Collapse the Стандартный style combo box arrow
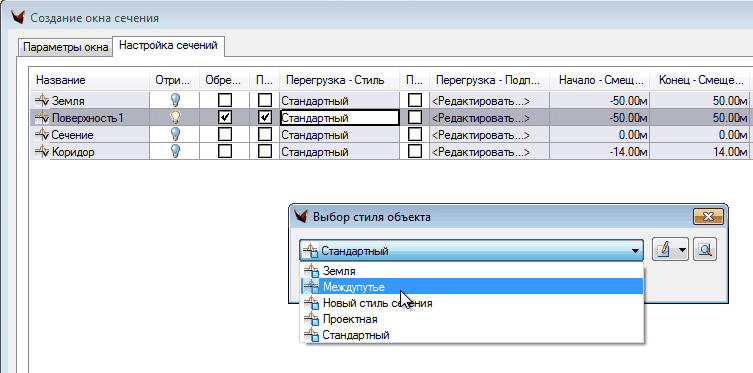753x373 pixels. pos(635,251)
